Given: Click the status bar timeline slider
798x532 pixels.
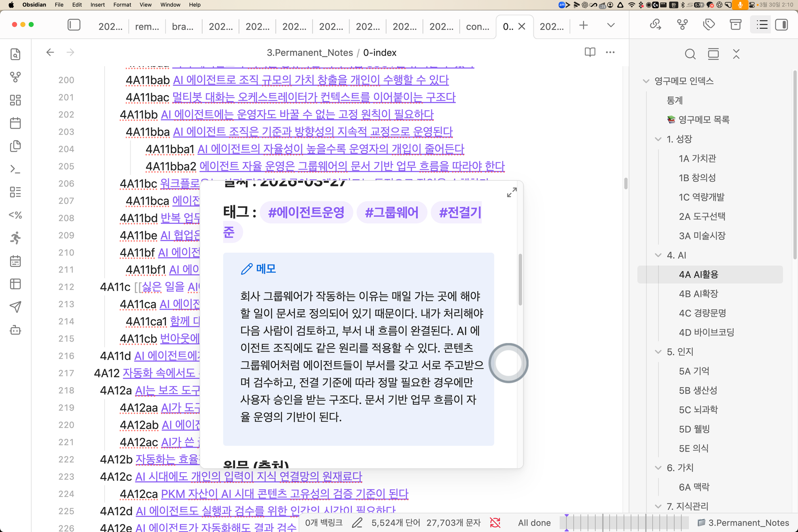Looking at the screenshot, I should pyautogui.click(x=624, y=522).
